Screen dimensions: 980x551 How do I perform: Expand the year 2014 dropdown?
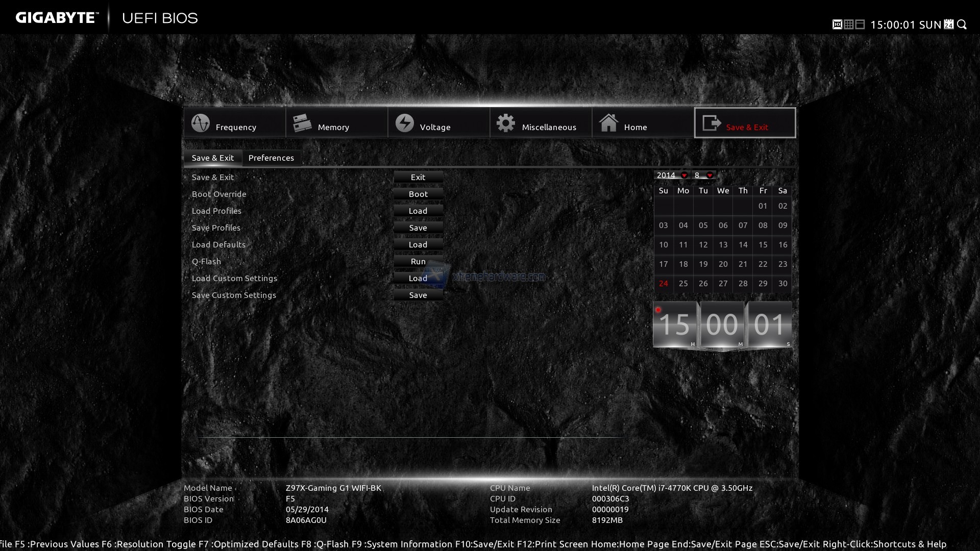point(684,176)
